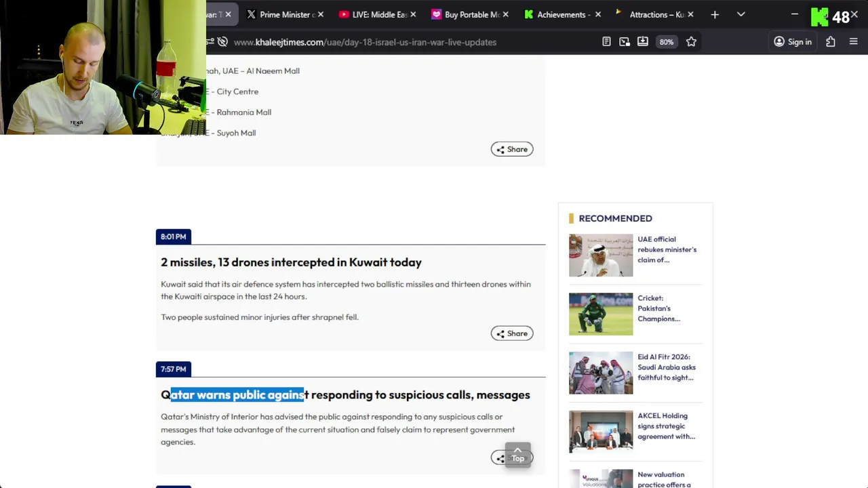Share the Kuwait missiles intercepted post
868x488 pixels.
coord(512,333)
